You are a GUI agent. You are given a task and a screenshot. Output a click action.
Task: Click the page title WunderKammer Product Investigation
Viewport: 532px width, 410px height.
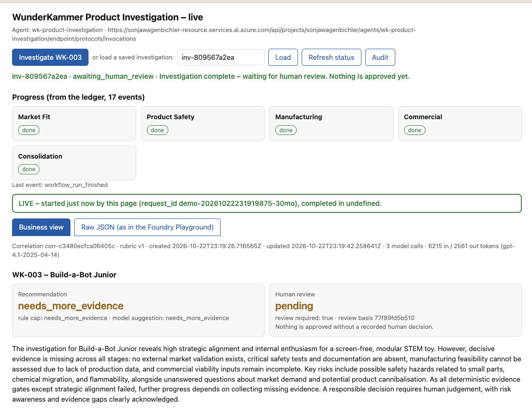108,17
